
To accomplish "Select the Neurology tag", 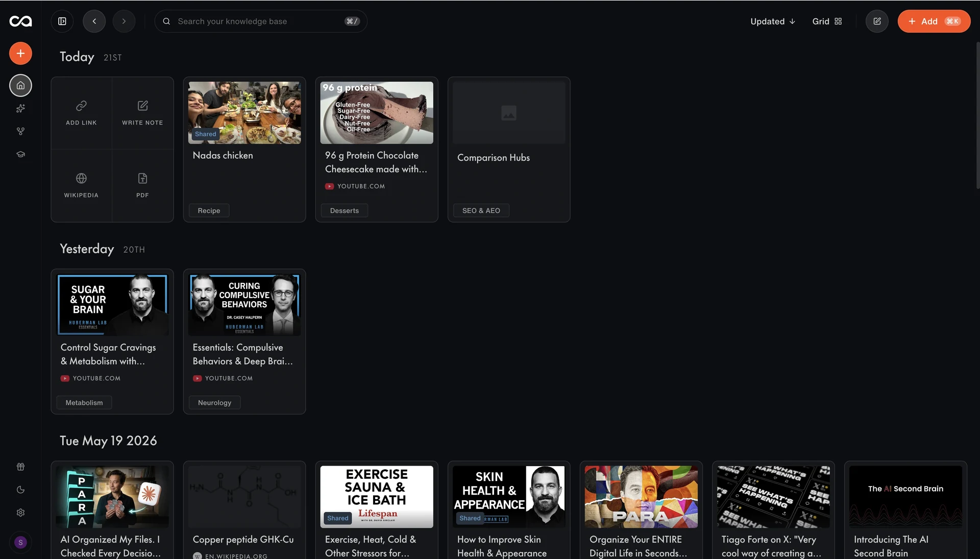I will [x=214, y=403].
